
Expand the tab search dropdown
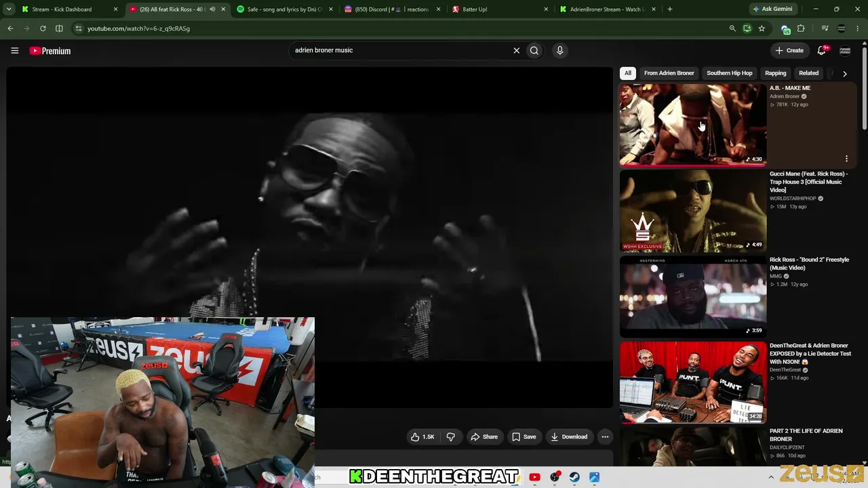(x=9, y=9)
